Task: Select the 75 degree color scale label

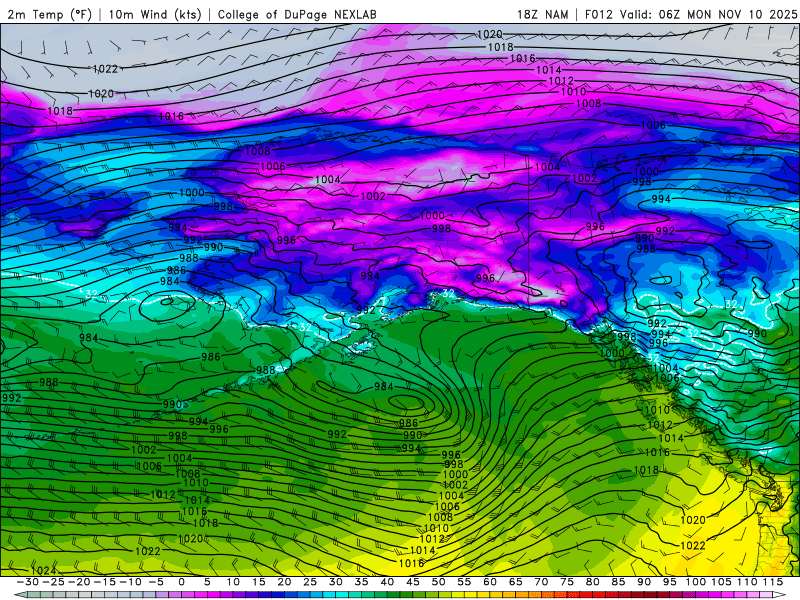Action: (x=567, y=582)
